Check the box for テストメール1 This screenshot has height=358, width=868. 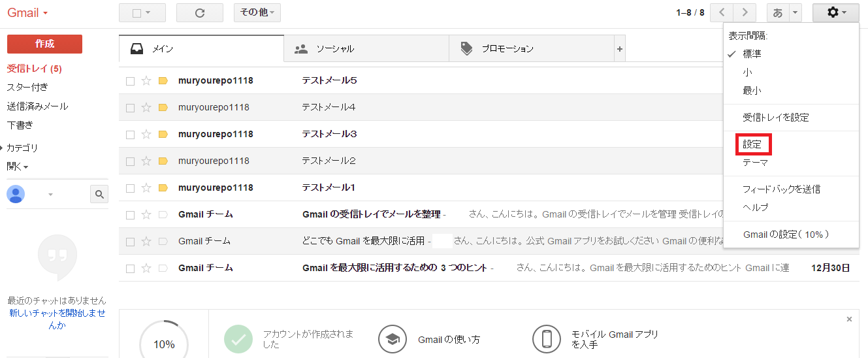pos(130,188)
